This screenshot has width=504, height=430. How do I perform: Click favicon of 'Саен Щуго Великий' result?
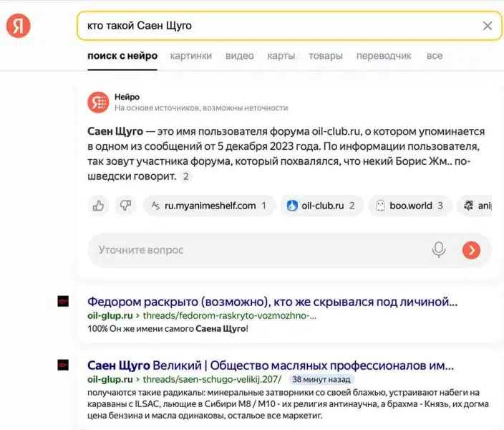click(63, 365)
